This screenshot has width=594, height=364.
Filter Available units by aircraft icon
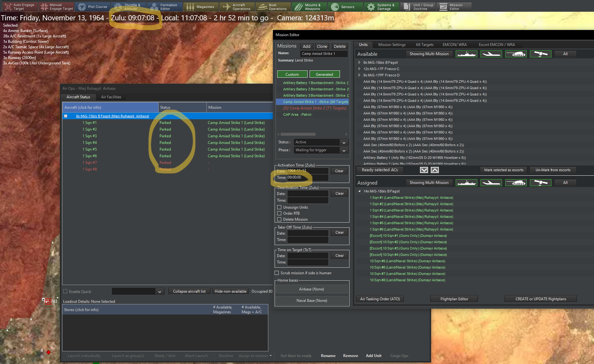491,54
